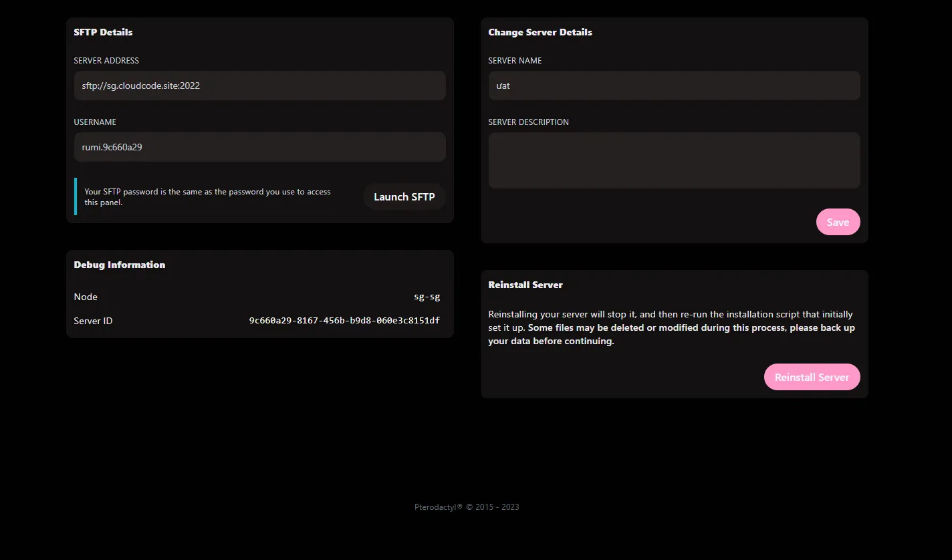This screenshot has height=560, width=952.
Task: Click the empty Server Description textarea
Action: click(674, 160)
